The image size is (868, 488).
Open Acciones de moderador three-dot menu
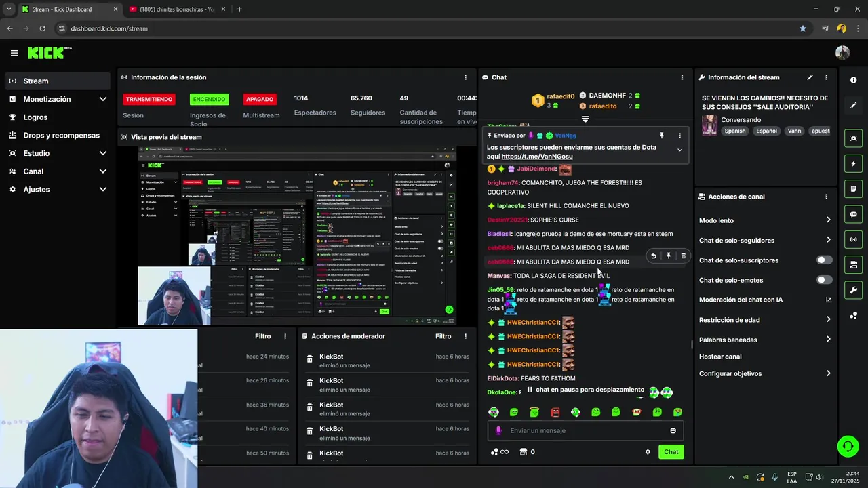tap(465, 336)
